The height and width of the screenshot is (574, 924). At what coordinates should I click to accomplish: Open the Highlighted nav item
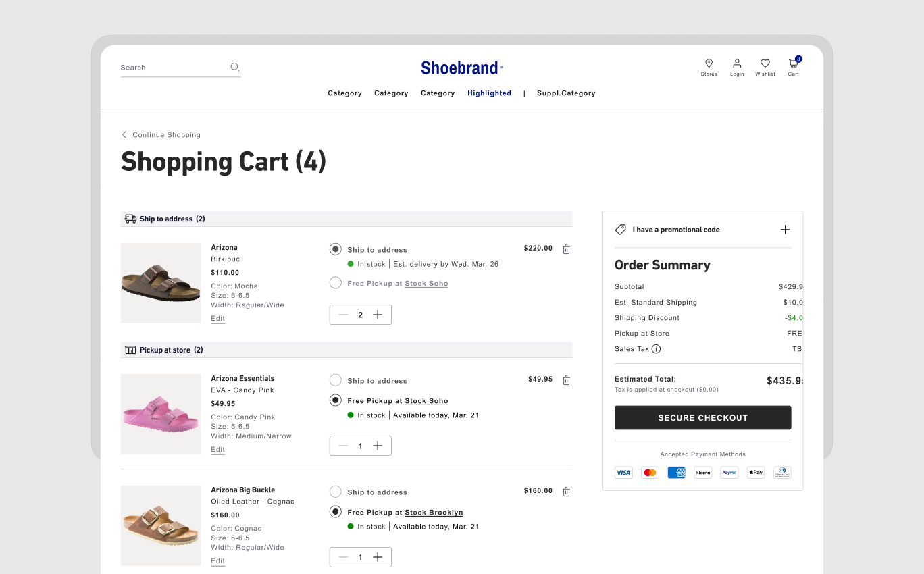pos(490,93)
